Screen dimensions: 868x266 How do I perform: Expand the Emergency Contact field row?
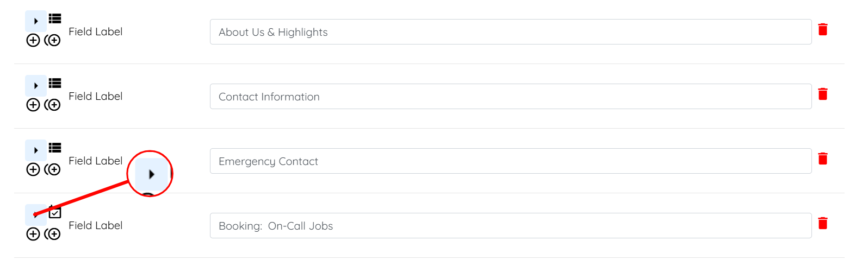[36, 150]
